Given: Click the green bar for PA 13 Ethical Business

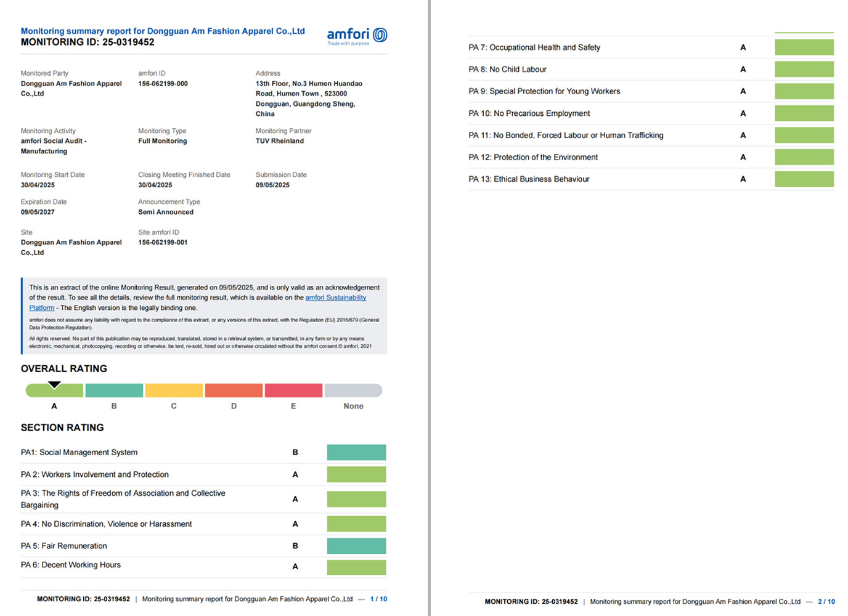Looking at the screenshot, I should point(804,179).
